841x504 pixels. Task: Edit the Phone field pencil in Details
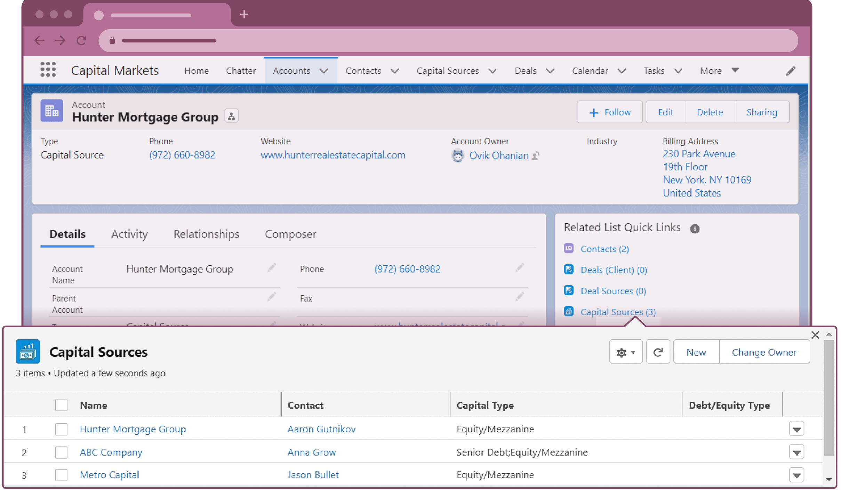pyautogui.click(x=520, y=267)
